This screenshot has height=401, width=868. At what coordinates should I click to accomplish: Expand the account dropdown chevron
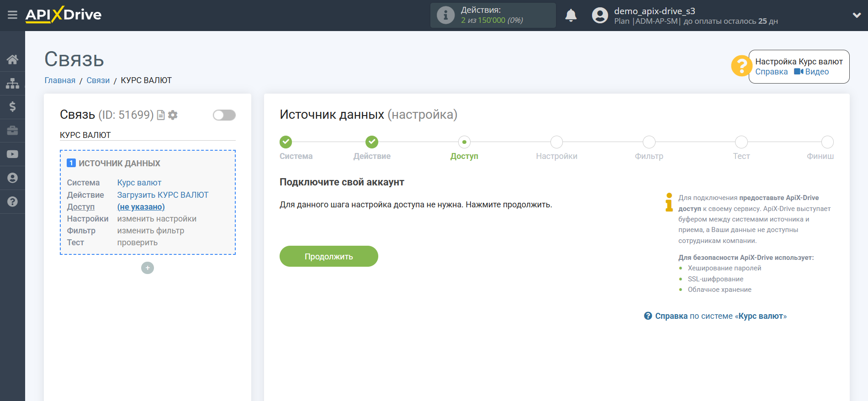[857, 15]
